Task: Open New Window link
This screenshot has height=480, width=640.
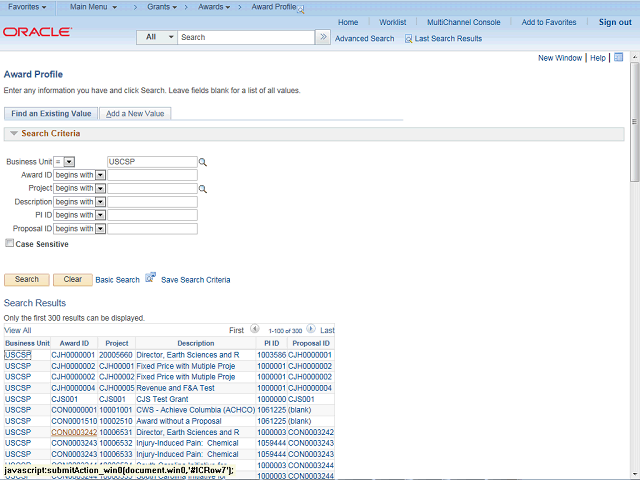Action: point(560,58)
